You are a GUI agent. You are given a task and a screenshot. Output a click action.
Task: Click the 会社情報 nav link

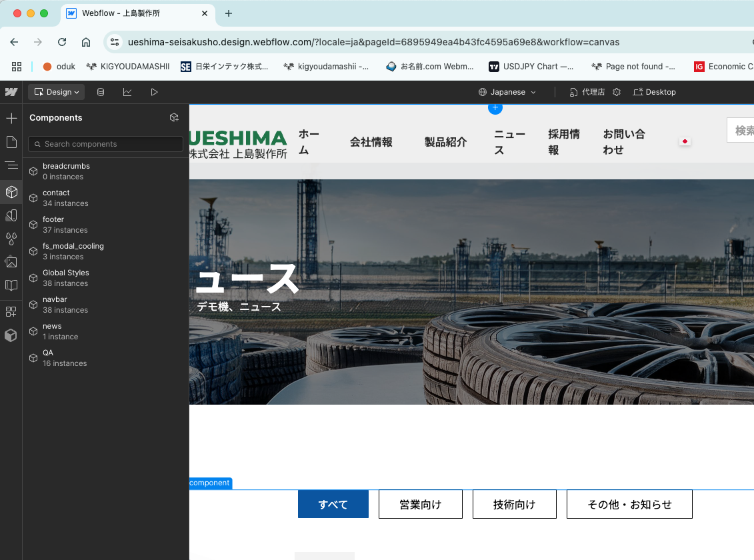tap(371, 142)
